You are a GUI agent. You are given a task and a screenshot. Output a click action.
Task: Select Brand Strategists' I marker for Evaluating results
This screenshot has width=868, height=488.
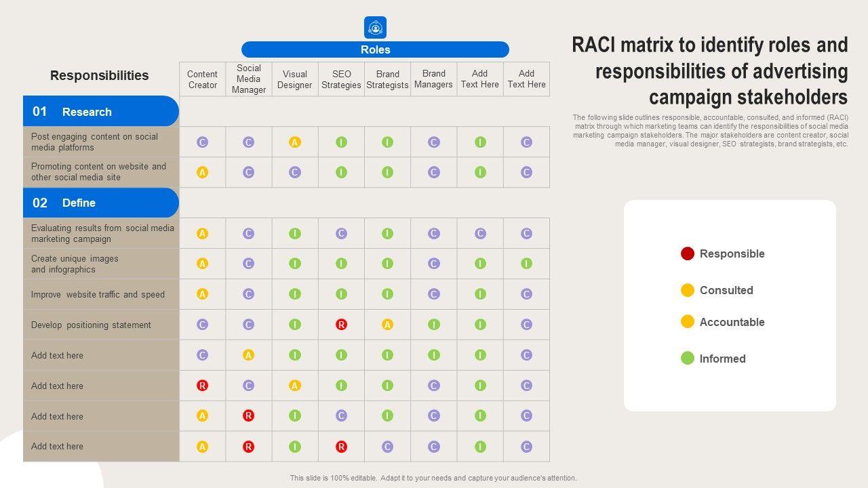pos(387,233)
